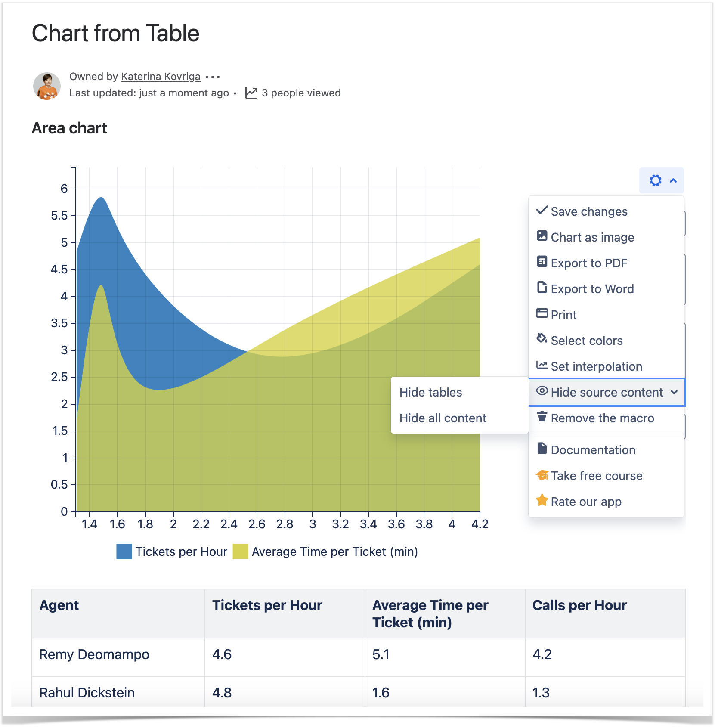
Task: Click the Export to PDF icon
Action: tap(542, 262)
